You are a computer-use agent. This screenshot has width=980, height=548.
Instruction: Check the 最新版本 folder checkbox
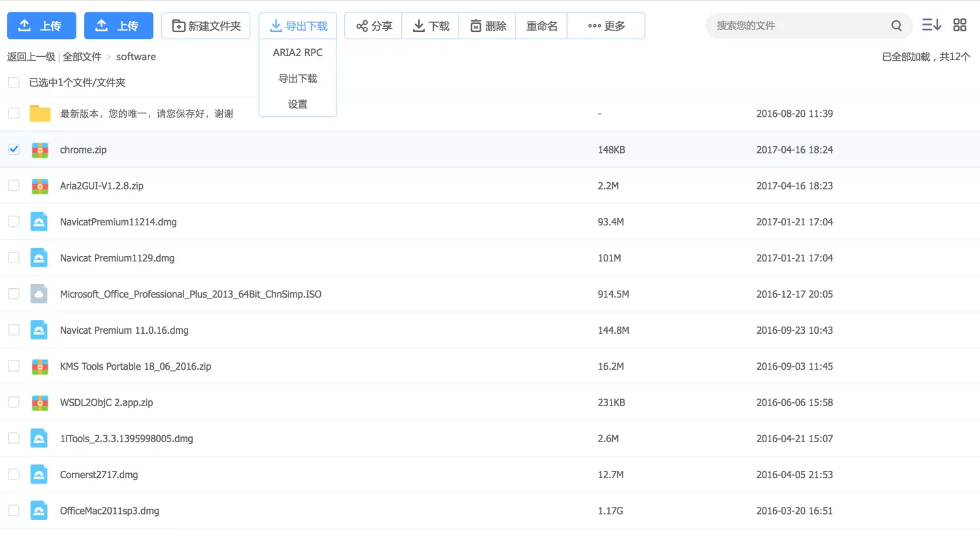(14, 113)
